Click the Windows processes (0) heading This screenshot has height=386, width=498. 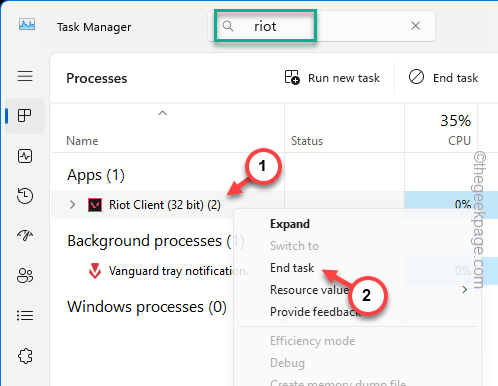pos(147,307)
